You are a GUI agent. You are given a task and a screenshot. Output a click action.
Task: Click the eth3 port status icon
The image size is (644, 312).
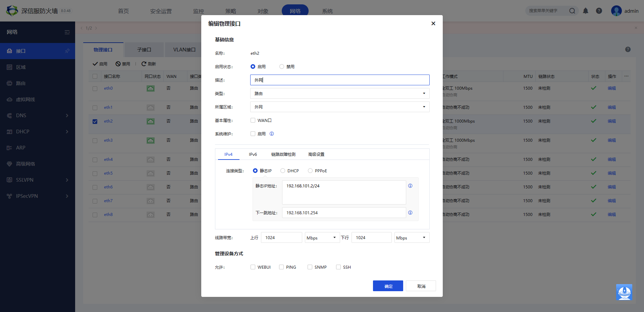151,140
